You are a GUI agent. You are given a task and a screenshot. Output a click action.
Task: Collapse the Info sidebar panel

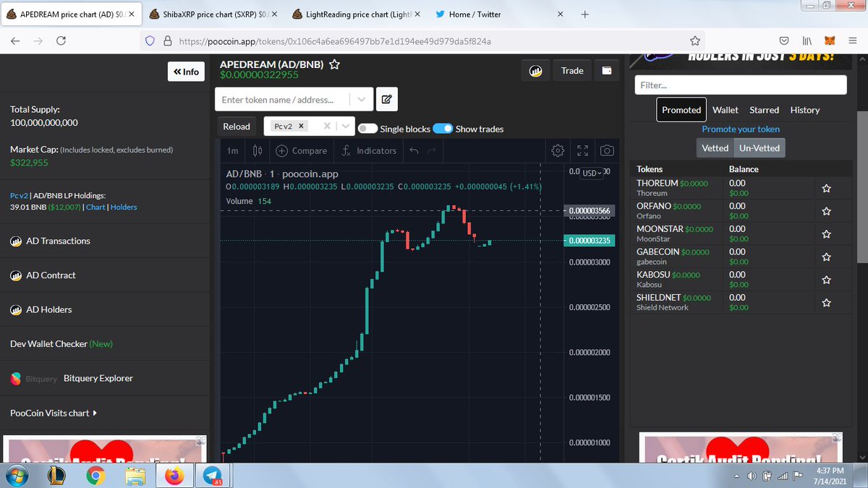[x=186, y=72]
